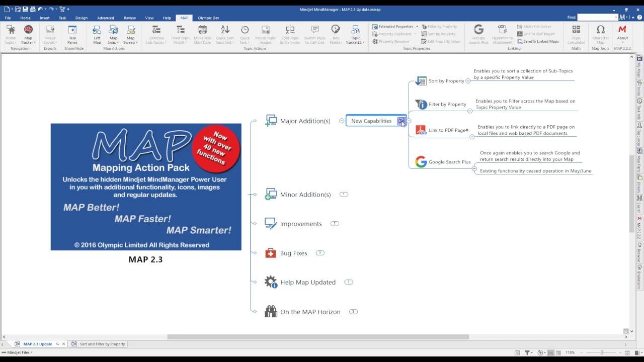Click the Map Sweep icon
This screenshot has width=644, height=362.
pos(130,30)
